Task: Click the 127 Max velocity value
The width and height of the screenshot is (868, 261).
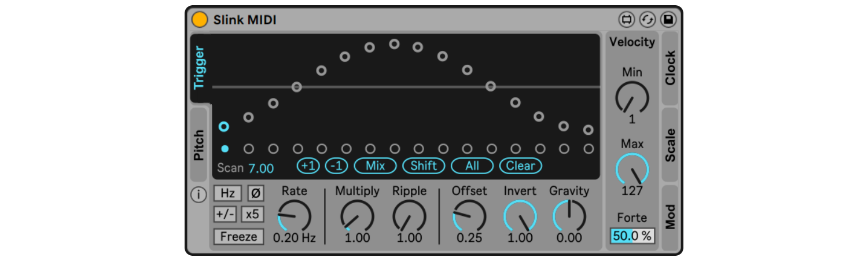Action: [x=632, y=190]
